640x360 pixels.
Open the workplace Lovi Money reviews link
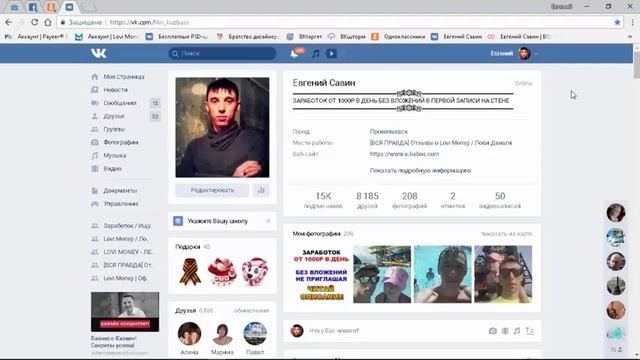pos(441,142)
